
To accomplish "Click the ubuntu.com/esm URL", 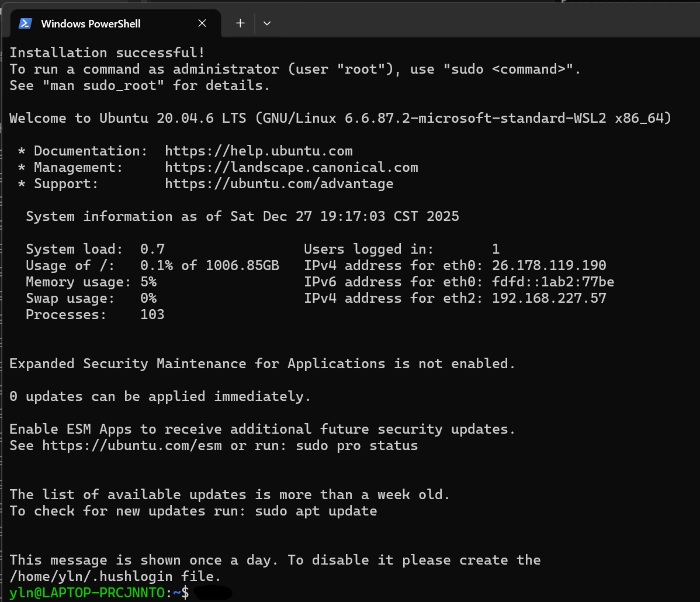I will [135, 445].
